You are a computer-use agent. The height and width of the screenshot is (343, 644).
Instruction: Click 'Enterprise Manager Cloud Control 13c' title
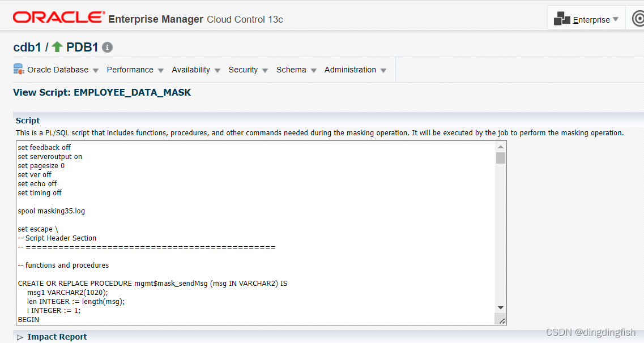(x=195, y=19)
